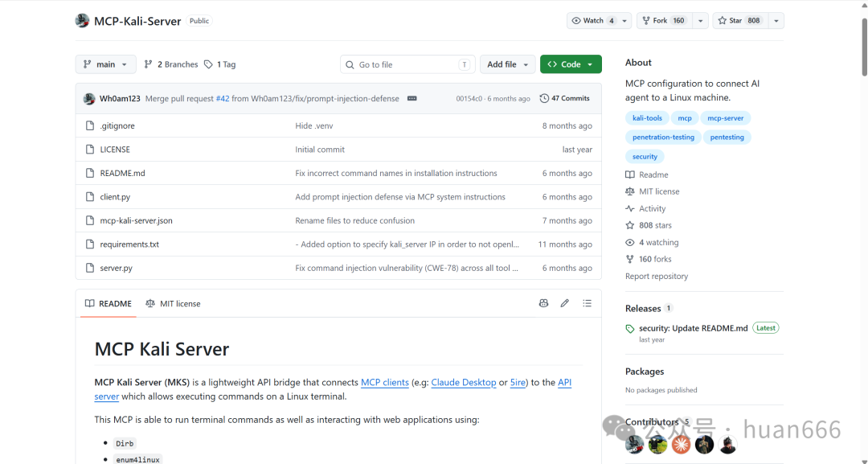This screenshot has height=464, width=868.
Task: Open mcp-kali-server.json file
Action: coord(136,220)
